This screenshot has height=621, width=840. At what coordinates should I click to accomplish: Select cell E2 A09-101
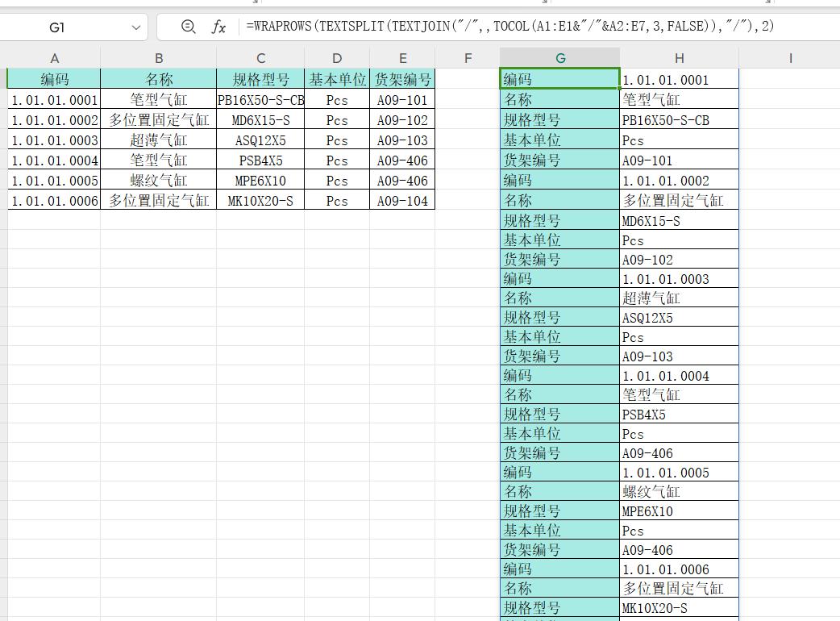(402, 100)
